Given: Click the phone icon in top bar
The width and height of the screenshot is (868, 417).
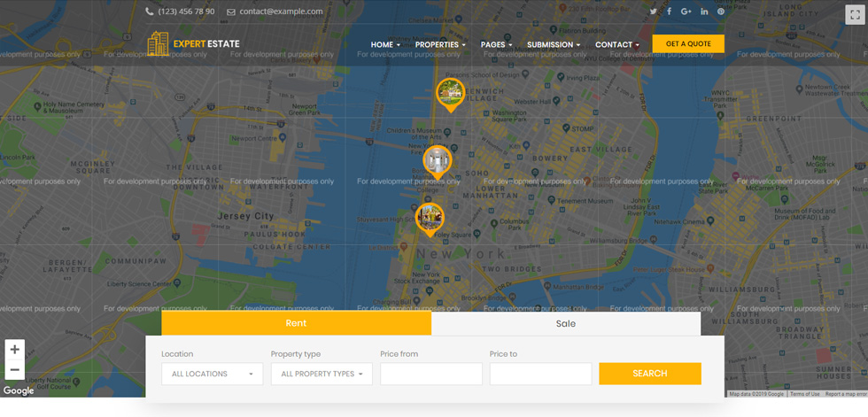Looking at the screenshot, I should tap(150, 11).
